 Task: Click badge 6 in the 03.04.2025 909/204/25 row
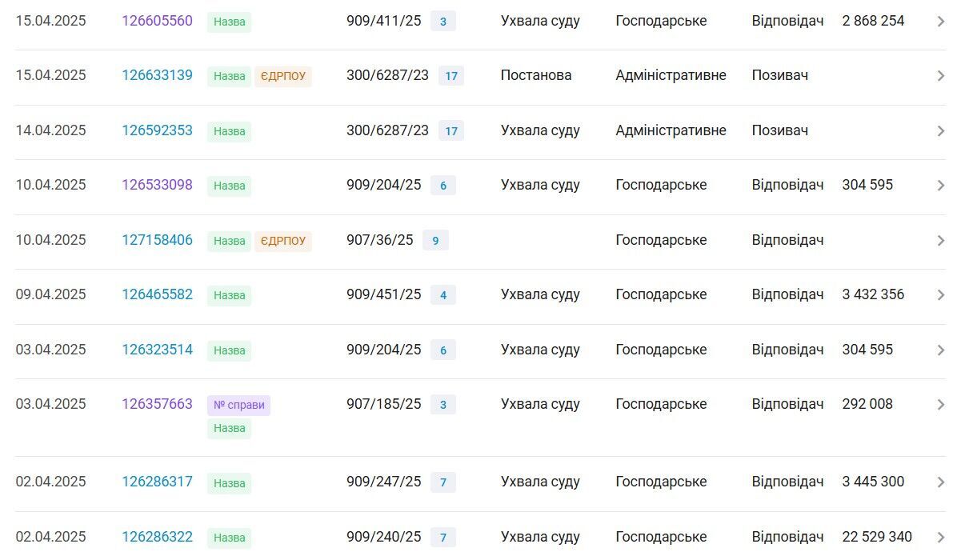tap(443, 350)
